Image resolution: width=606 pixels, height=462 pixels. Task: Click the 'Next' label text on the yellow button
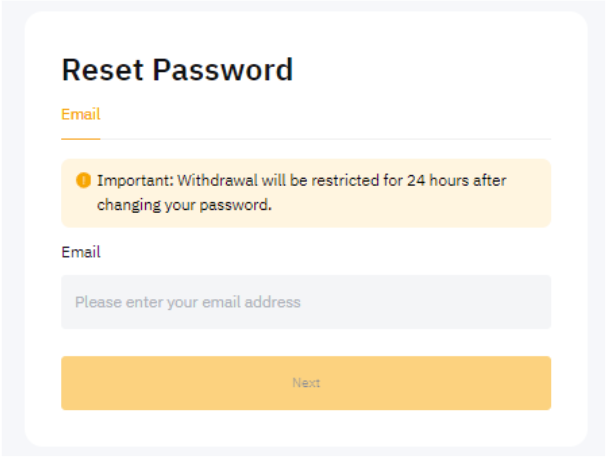pos(305,383)
